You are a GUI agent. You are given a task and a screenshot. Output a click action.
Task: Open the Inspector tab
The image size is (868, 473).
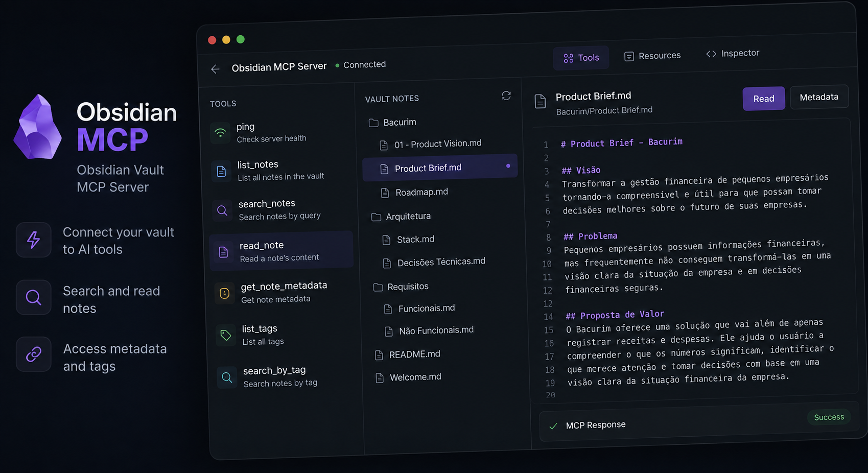[733, 53]
